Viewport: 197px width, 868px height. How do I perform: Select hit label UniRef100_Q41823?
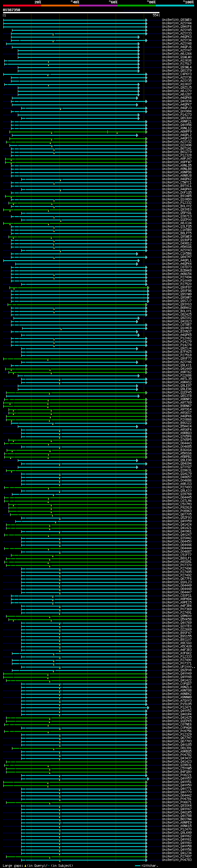pyautogui.click(x=177, y=321)
